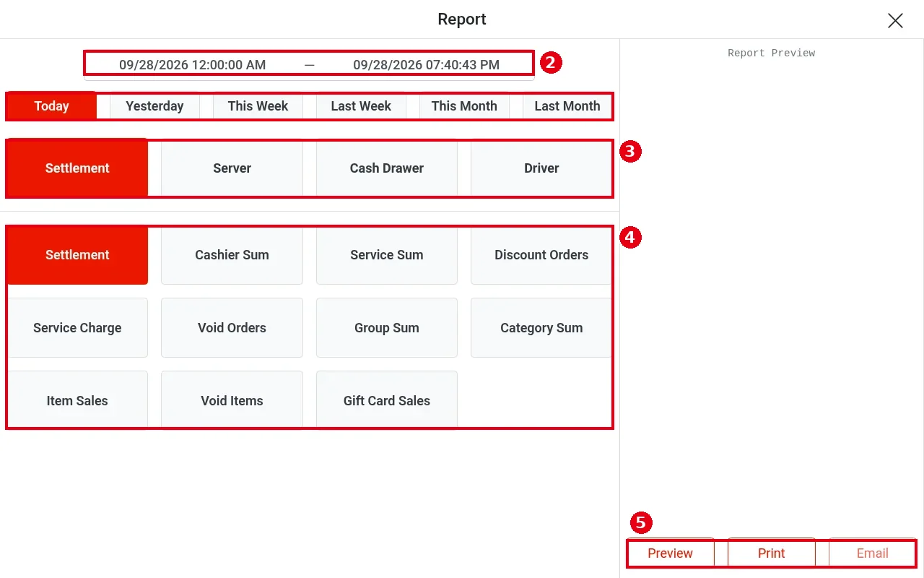
Task: Select the Discount Orders report
Action: [541, 255]
